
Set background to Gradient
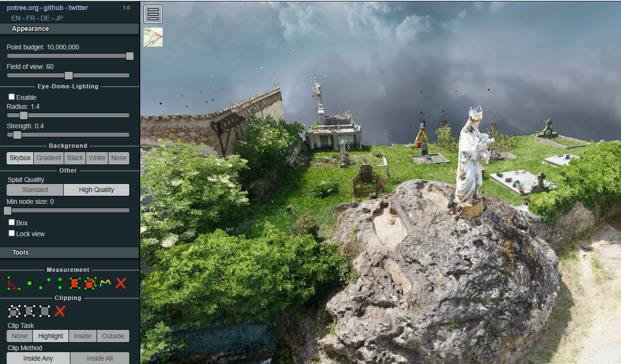click(49, 158)
